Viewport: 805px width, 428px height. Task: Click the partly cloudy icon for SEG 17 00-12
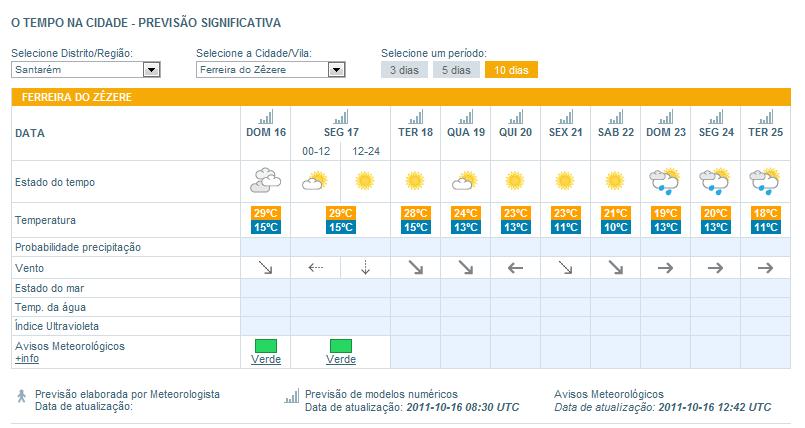pyautogui.click(x=315, y=182)
